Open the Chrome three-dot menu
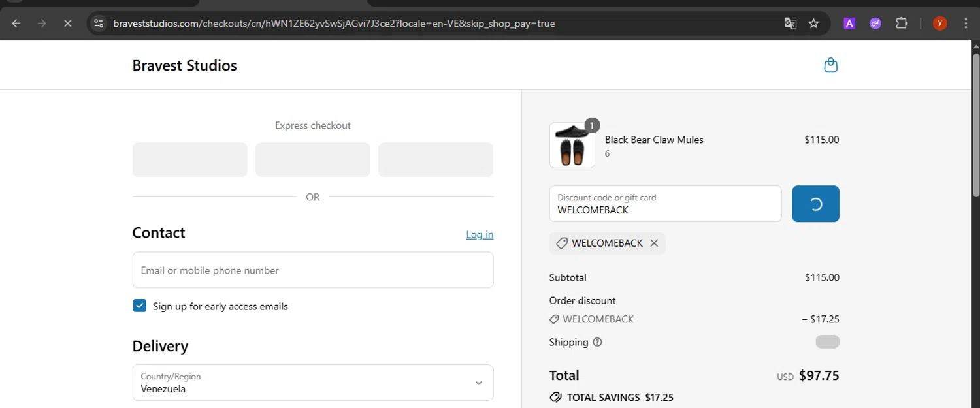 point(966,24)
